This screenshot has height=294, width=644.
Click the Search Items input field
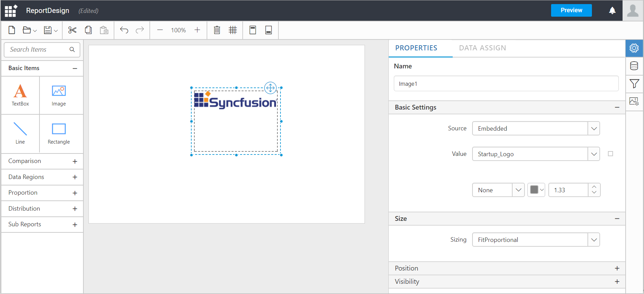click(38, 50)
